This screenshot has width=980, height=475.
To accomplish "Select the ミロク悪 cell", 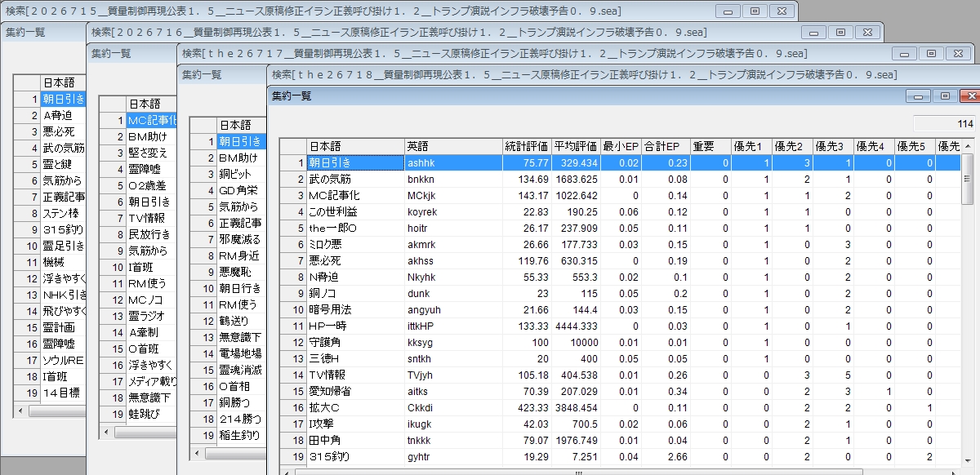I will pos(355,244).
